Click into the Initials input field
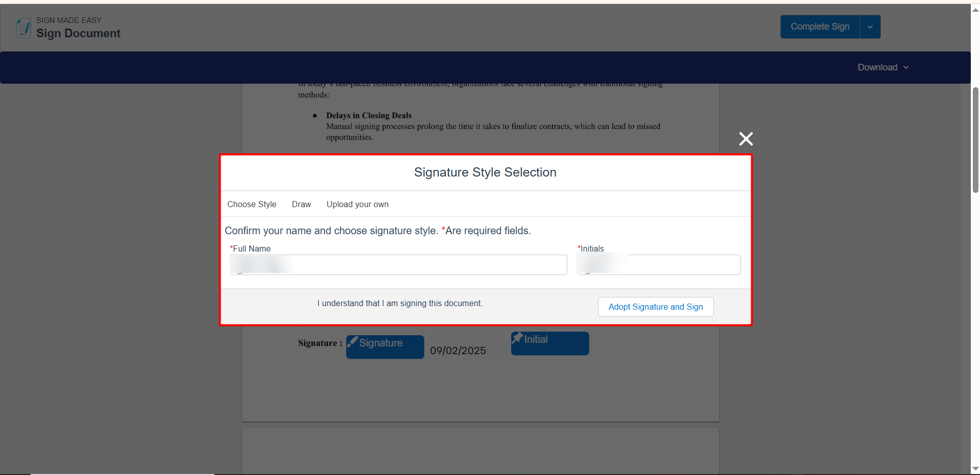 [x=659, y=265]
